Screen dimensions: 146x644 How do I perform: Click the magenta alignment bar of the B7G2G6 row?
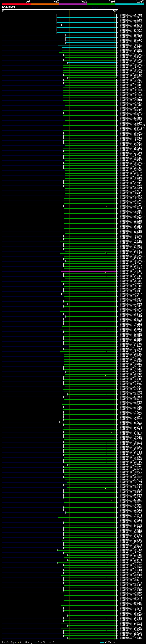click(89, 271)
